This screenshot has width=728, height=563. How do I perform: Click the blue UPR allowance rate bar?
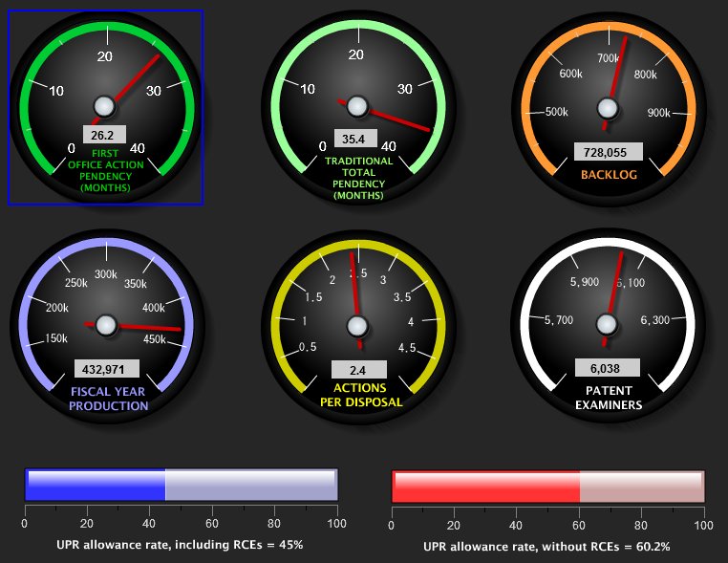(181, 485)
